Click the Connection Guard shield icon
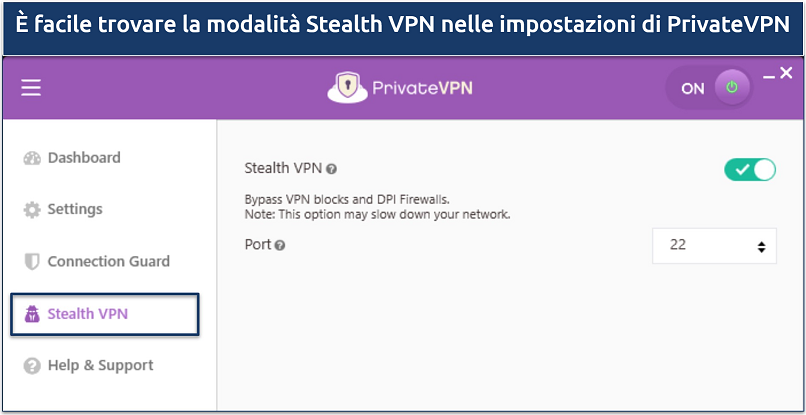This screenshot has width=806, height=415. pyautogui.click(x=31, y=262)
